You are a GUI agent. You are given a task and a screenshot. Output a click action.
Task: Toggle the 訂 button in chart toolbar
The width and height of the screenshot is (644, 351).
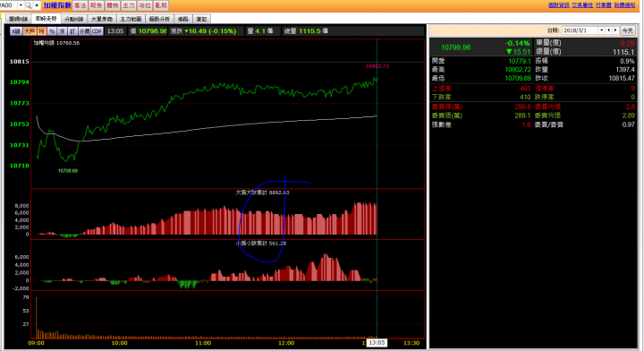click(x=72, y=31)
